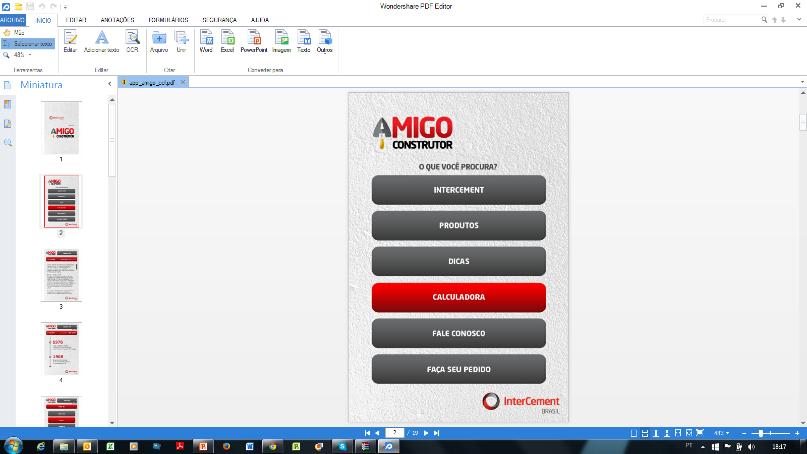Viewport: 807px width, 454px height.
Task: Click the Miniatura panel page icon
Action: (7, 85)
